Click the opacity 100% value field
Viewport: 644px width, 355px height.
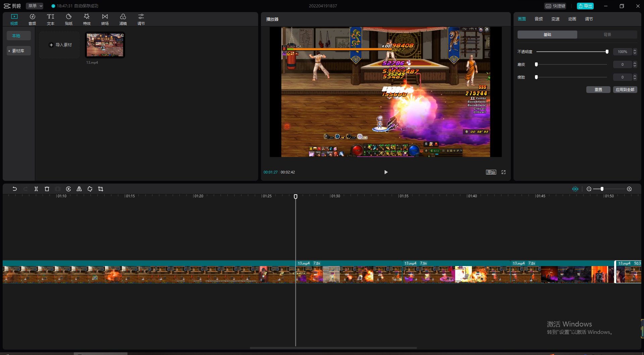coord(623,52)
